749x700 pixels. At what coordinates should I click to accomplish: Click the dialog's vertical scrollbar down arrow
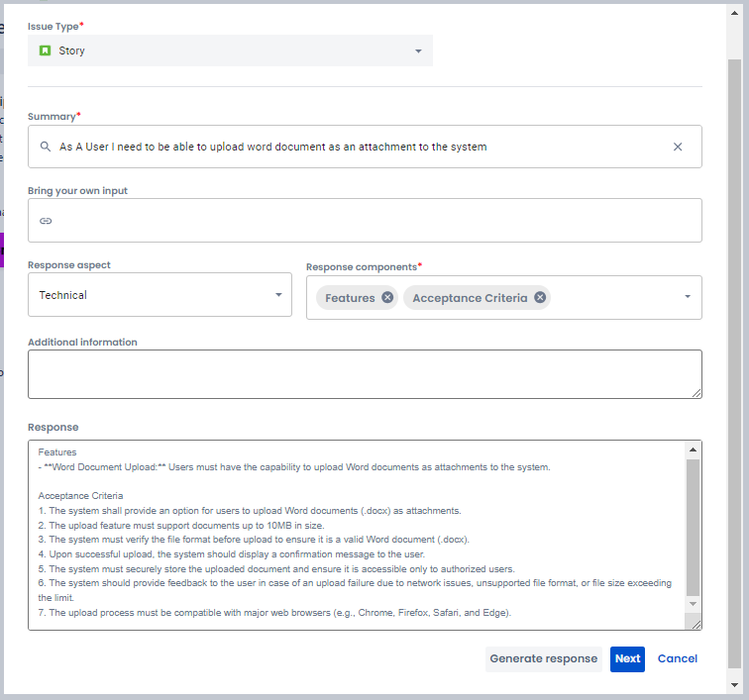point(734,684)
